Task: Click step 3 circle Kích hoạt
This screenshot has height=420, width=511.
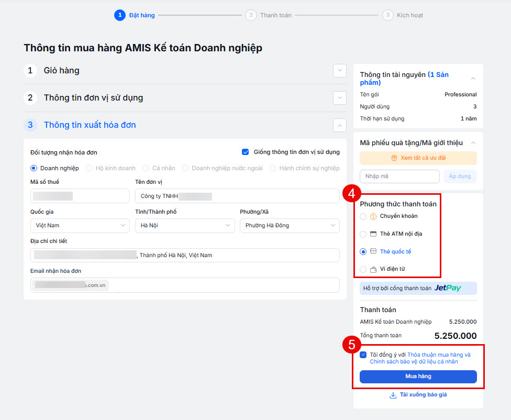Action: coord(388,15)
